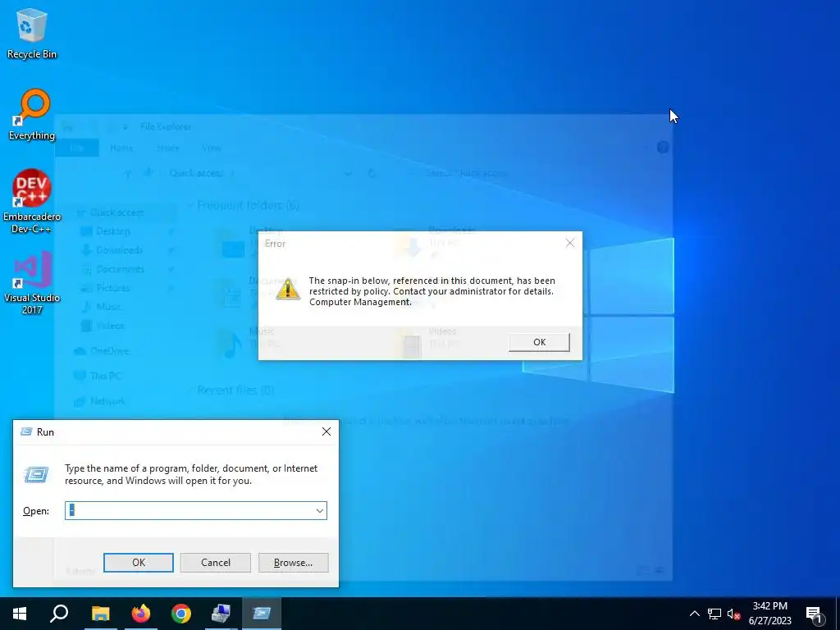Click Browse... in the Run dialog

click(293, 563)
